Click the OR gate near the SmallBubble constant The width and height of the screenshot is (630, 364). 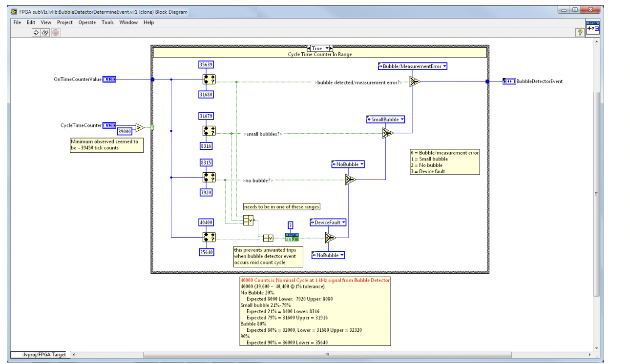(x=387, y=132)
